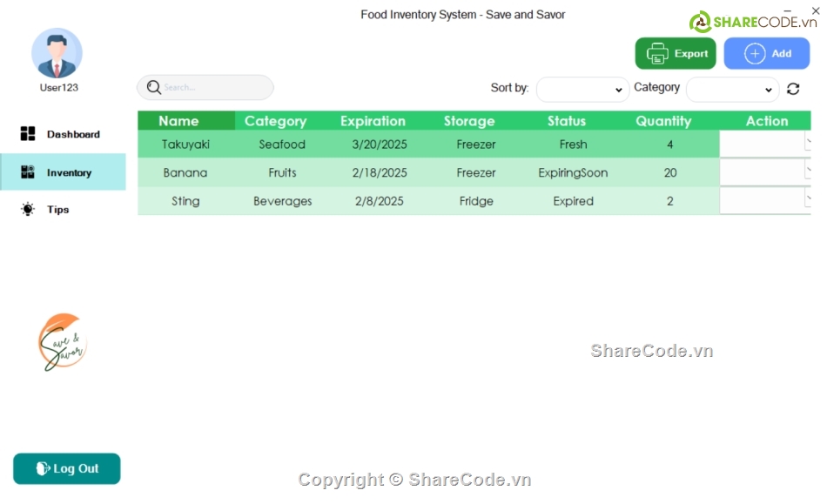Click the magnifier search icon
Image resolution: width=827 pixels, height=504 pixels.
(x=154, y=87)
